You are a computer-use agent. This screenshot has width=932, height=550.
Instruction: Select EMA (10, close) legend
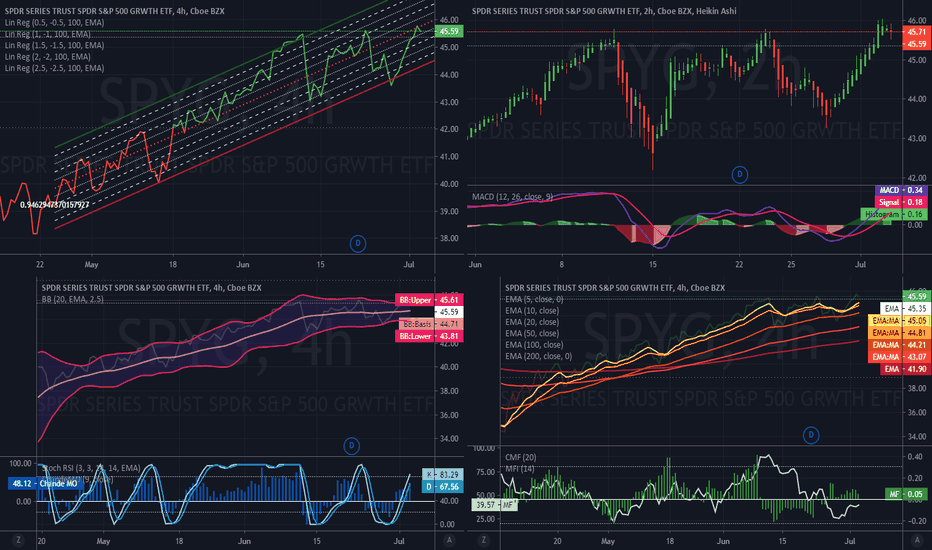[x=532, y=310]
